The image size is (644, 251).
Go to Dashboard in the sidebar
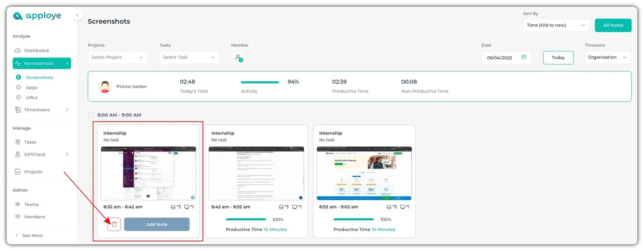[36, 50]
